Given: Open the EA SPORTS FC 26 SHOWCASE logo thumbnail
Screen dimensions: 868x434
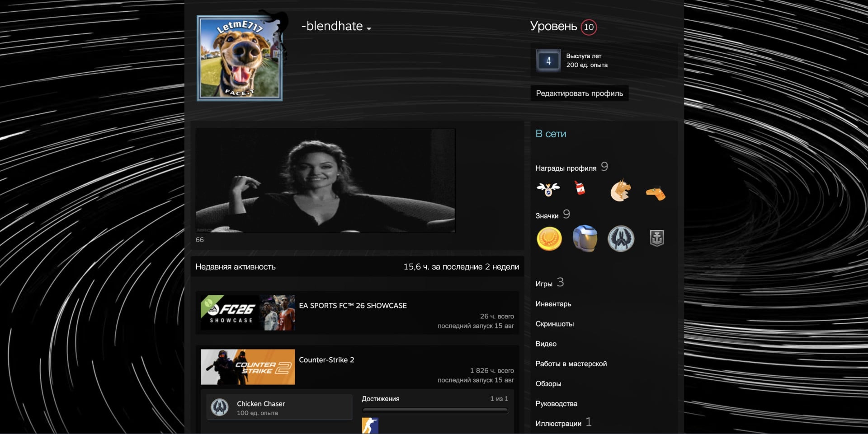Looking at the screenshot, I should point(248,313).
